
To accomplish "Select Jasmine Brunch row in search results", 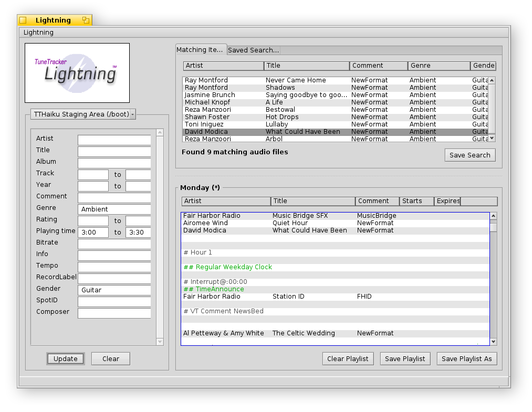I will [x=210, y=95].
